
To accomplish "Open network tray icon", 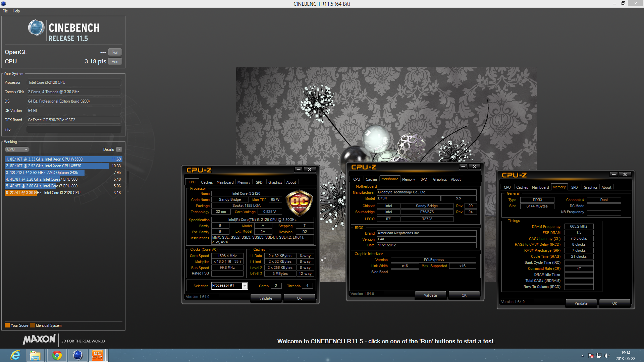I will point(599,356).
